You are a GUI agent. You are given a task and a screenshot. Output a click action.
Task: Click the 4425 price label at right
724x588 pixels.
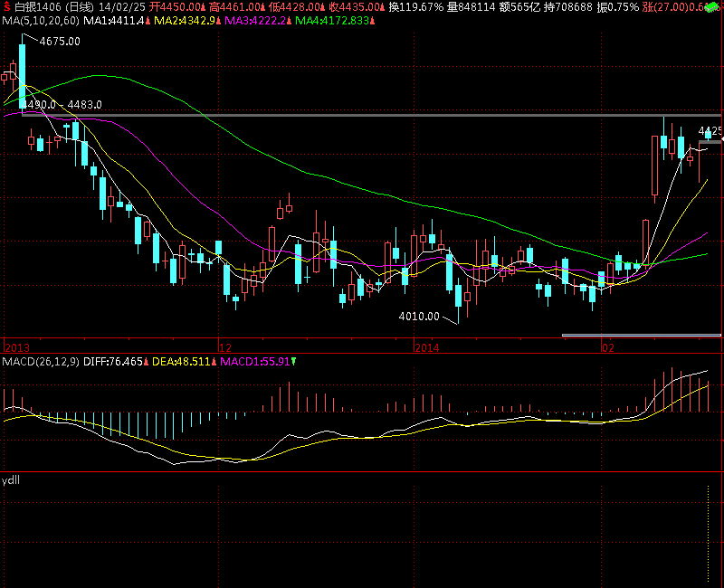pyautogui.click(x=710, y=131)
